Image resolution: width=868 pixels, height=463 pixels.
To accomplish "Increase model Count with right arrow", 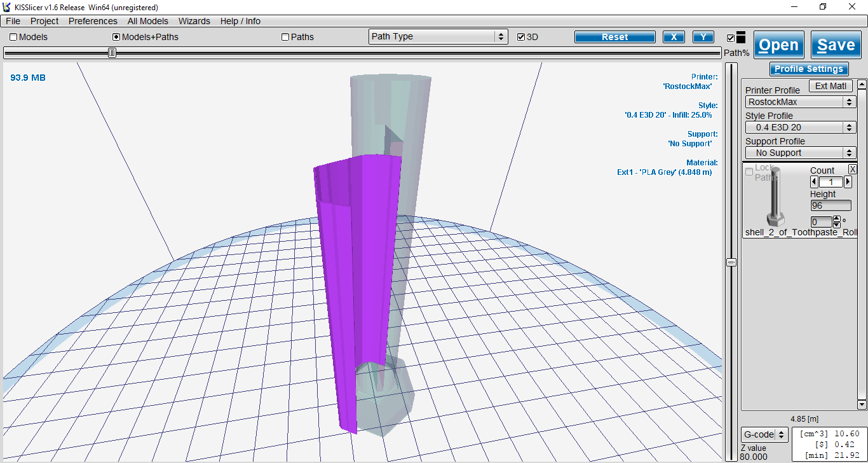I will pos(848,182).
